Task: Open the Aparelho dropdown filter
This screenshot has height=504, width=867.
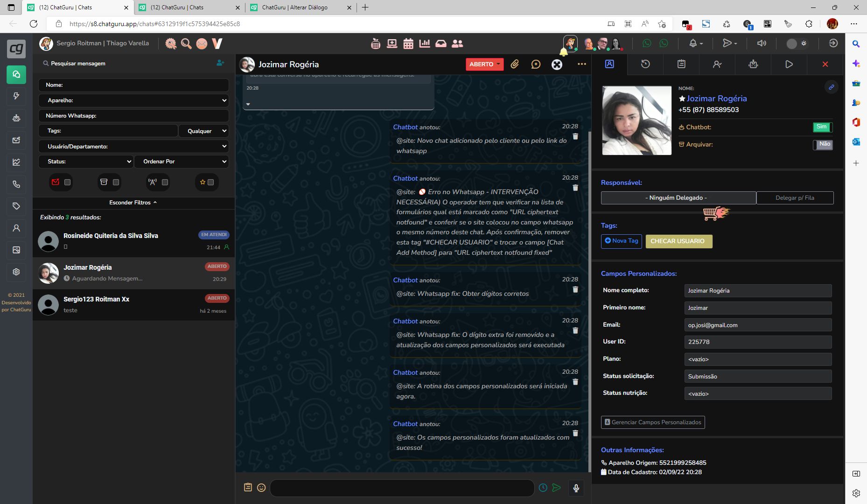Action: click(133, 100)
